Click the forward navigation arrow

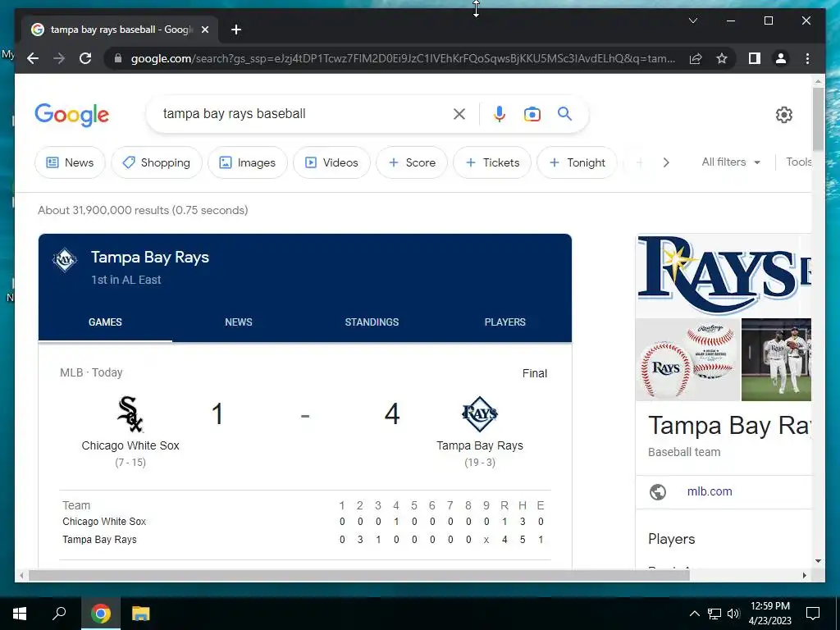click(59, 58)
